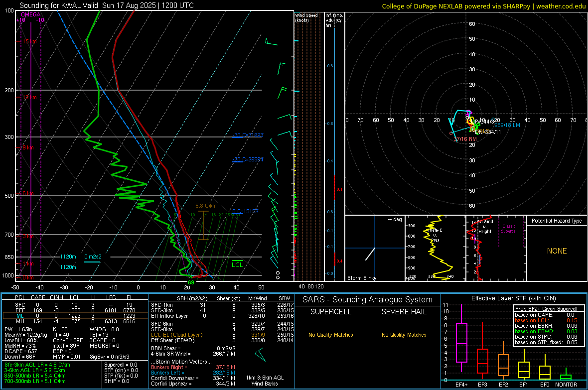Screen dimensions: 588x390
Task: Click the red 'based on LCL: 0.15' line
Action: coord(546,320)
